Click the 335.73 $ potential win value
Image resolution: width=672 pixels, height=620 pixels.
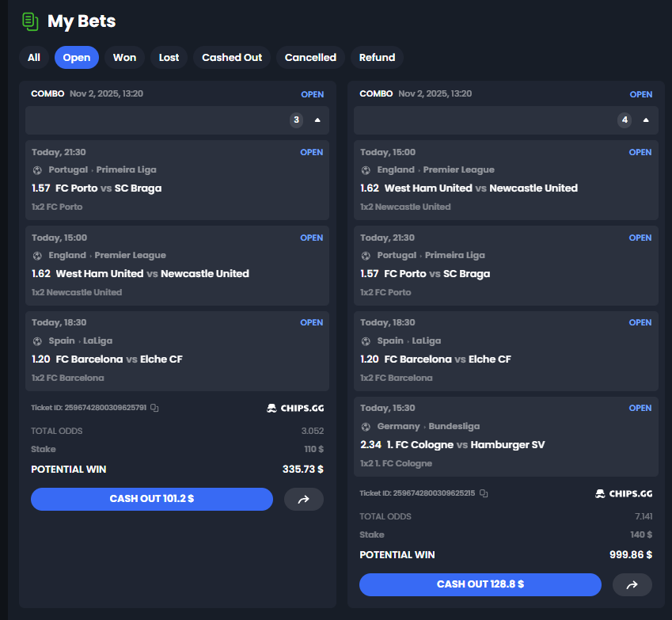tap(303, 470)
